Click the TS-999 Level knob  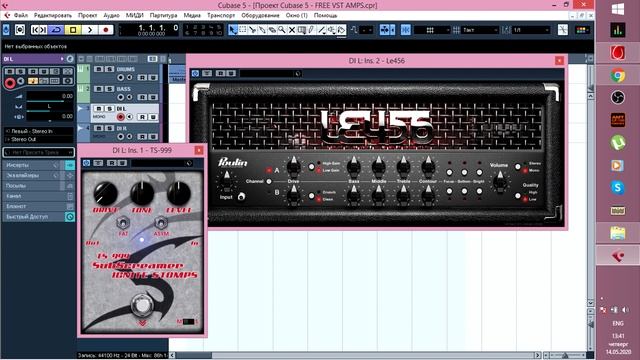[178, 193]
